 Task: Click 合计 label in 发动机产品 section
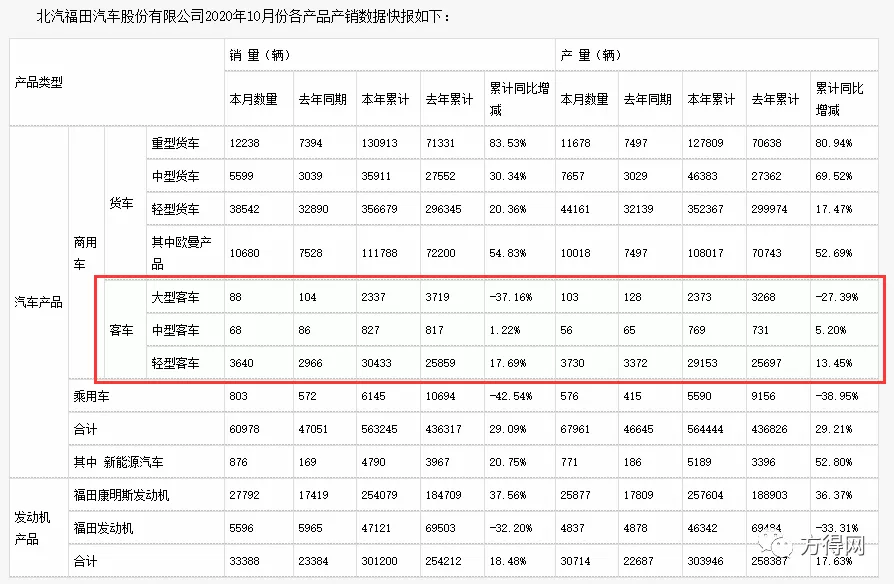86,561
